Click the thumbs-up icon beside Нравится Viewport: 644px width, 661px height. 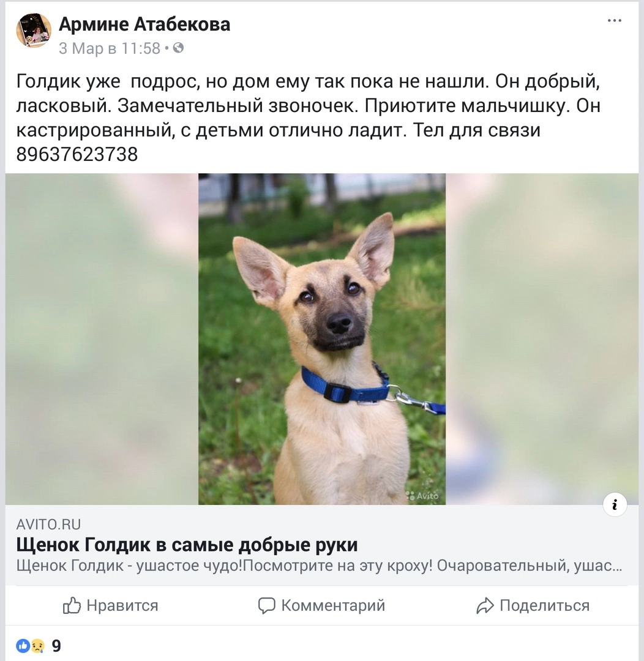(71, 606)
